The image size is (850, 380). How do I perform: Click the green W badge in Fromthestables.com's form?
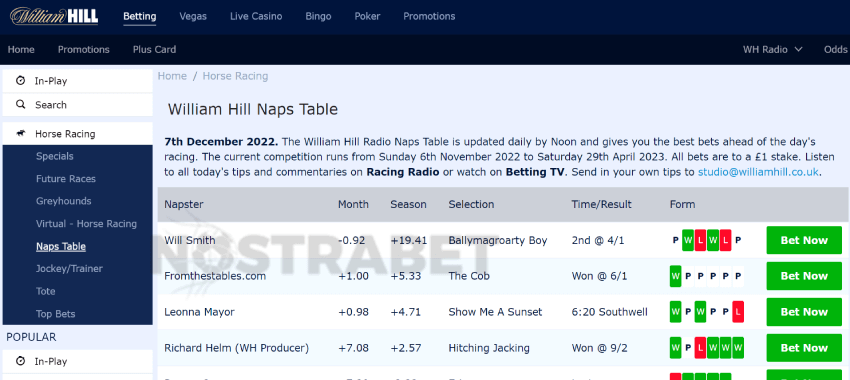675,276
